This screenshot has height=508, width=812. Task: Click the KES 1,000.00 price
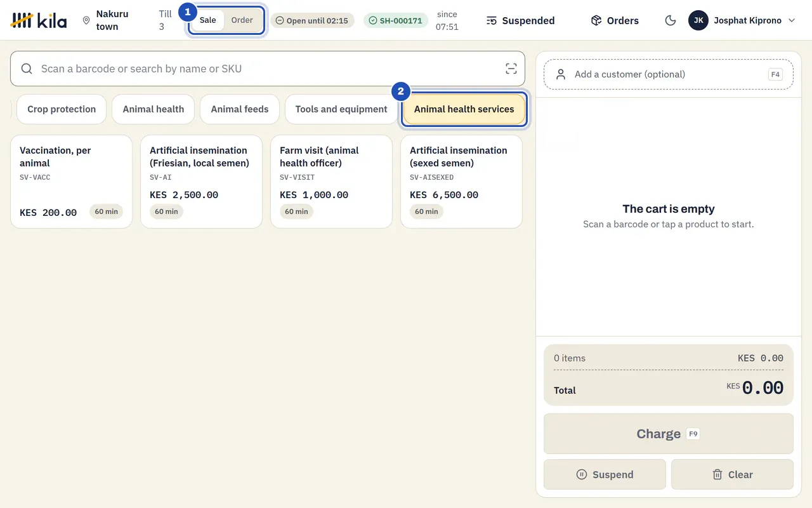(314, 195)
